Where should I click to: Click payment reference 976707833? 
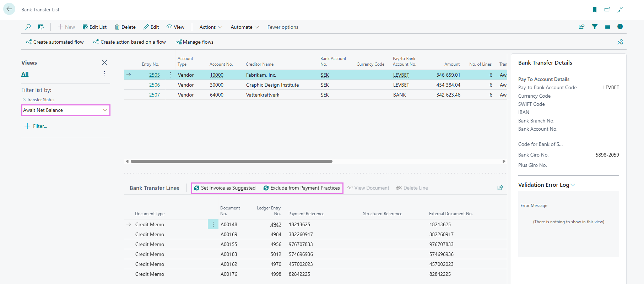(301, 244)
